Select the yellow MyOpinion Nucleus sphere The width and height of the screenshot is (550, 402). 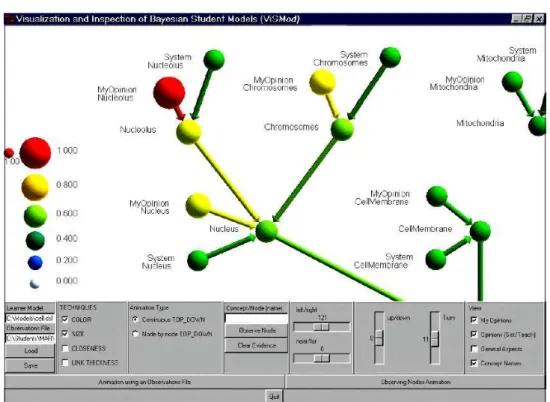point(198,206)
